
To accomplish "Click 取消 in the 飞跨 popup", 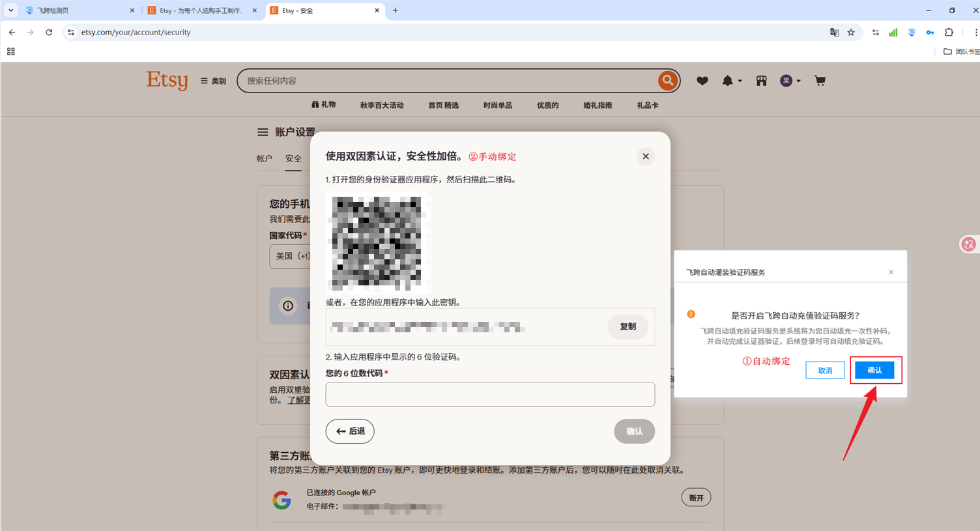I will [825, 370].
